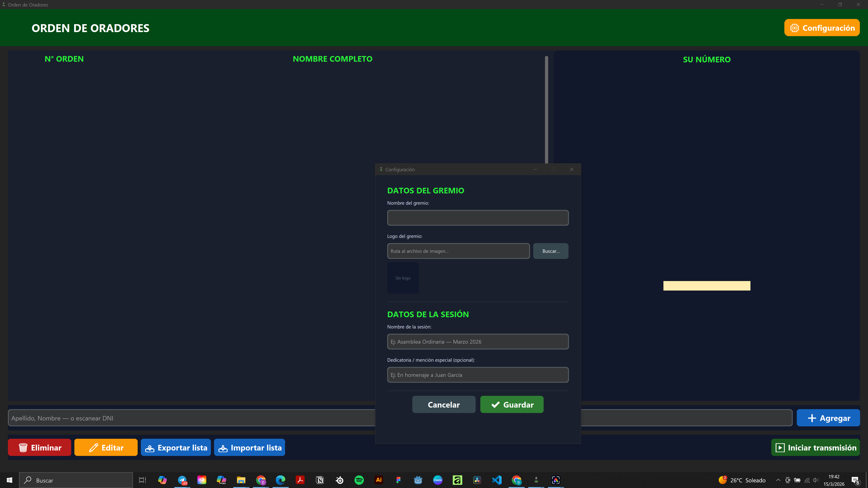This screenshot has width=868, height=488.
Task: Click the Cancelar button
Action: 443,404
